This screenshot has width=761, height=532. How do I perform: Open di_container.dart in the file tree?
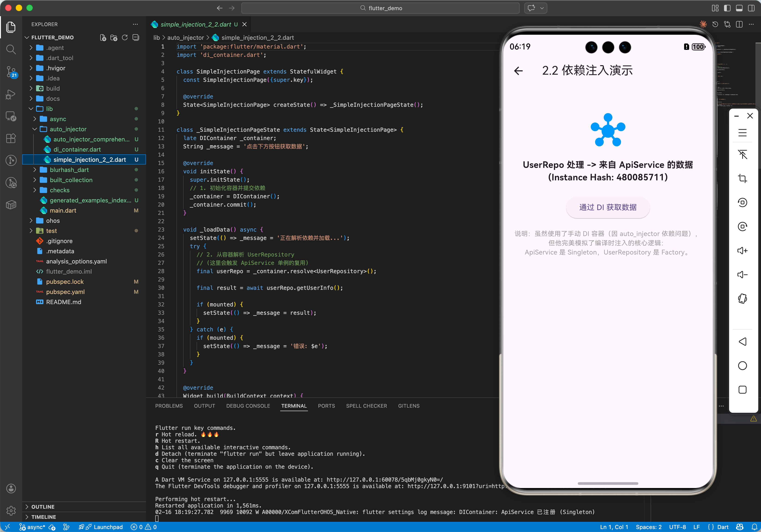pos(77,150)
